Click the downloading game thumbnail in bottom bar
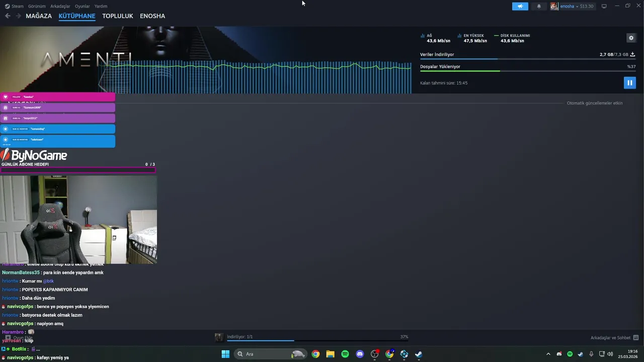The width and height of the screenshot is (644, 362). pos(219,337)
